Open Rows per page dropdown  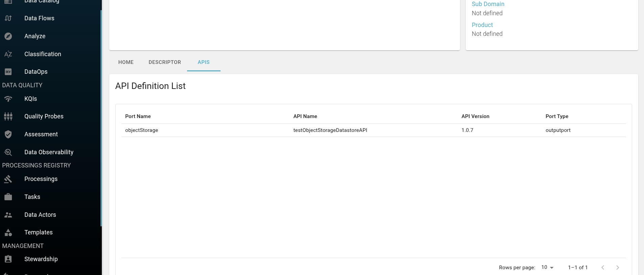(x=548, y=267)
